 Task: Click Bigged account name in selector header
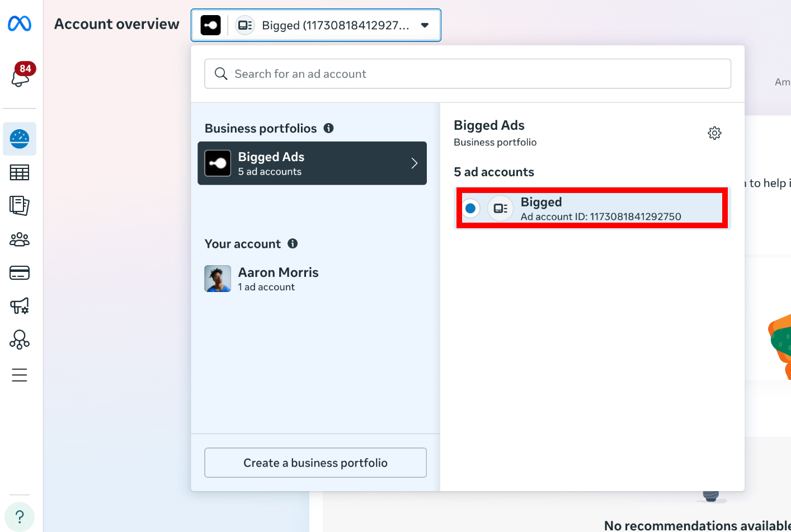coord(336,25)
